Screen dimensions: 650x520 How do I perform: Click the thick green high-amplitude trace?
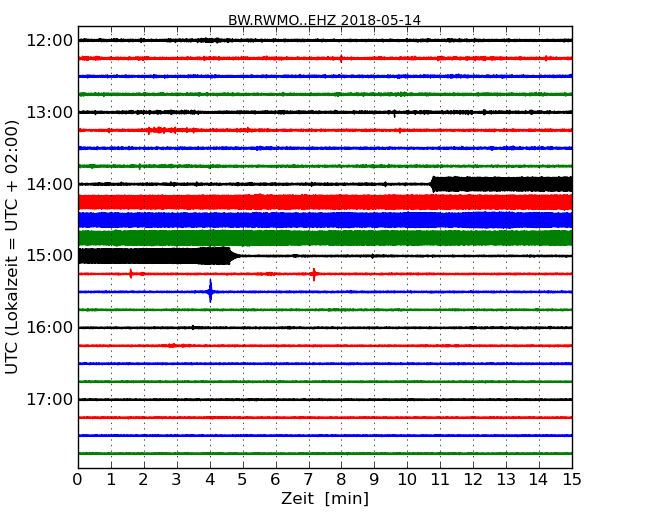click(325, 238)
